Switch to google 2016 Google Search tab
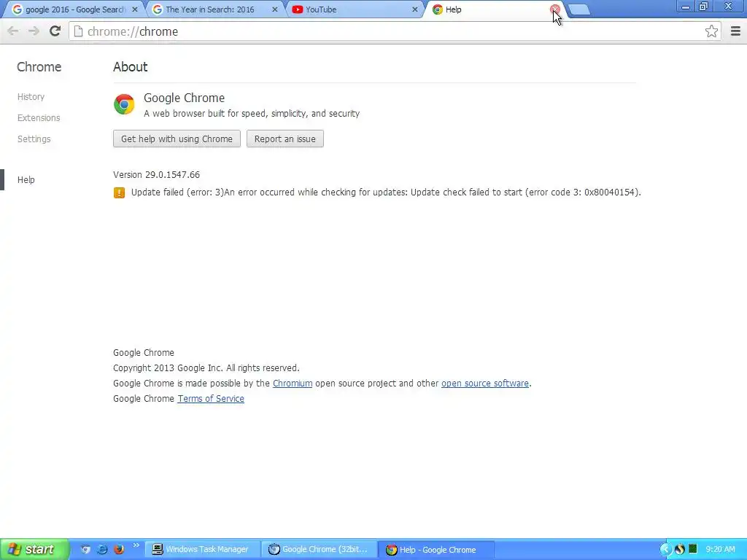This screenshot has width=747, height=560. (74, 9)
